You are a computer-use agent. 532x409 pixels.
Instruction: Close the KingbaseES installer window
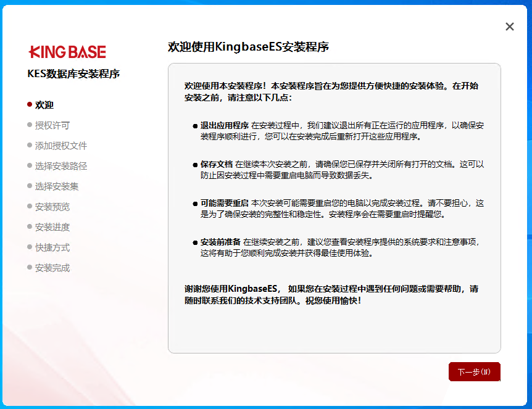510,27
